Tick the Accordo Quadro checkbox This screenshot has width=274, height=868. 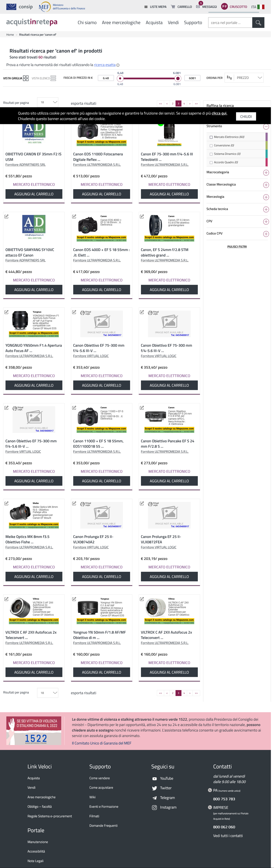tap(211, 162)
